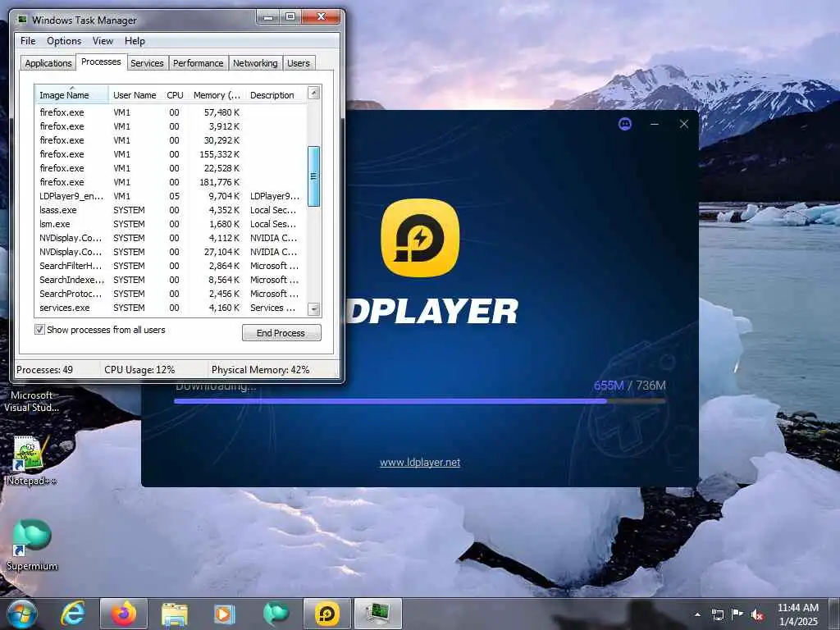Switch to the Services tab
Screen dimensions: 840x630
coord(147,63)
